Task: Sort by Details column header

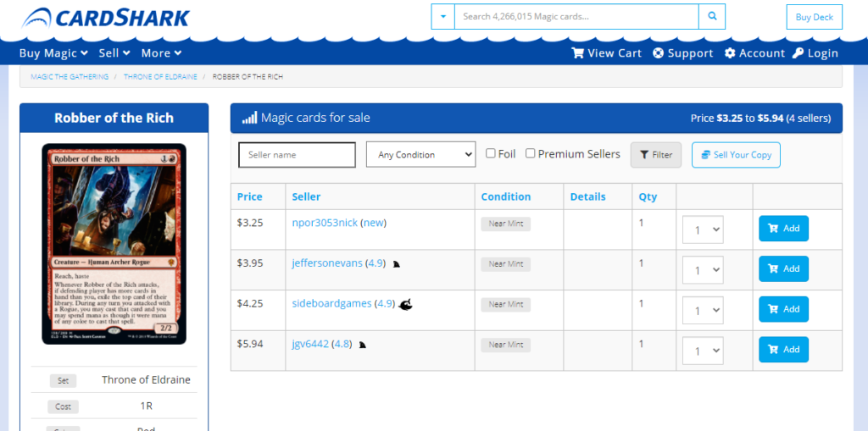Action: click(x=588, y=196)
